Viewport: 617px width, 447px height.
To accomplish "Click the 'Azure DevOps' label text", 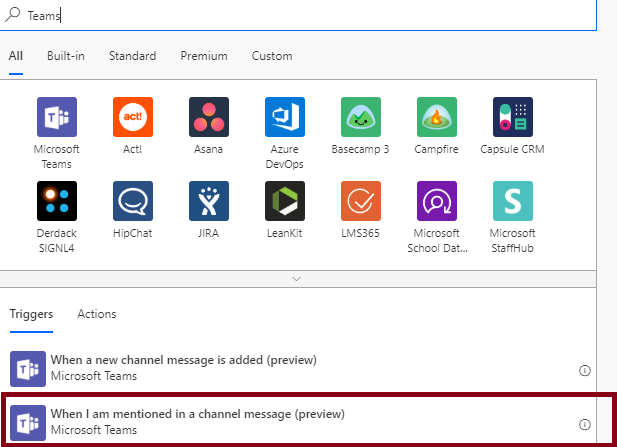I will tap(284, 157).
